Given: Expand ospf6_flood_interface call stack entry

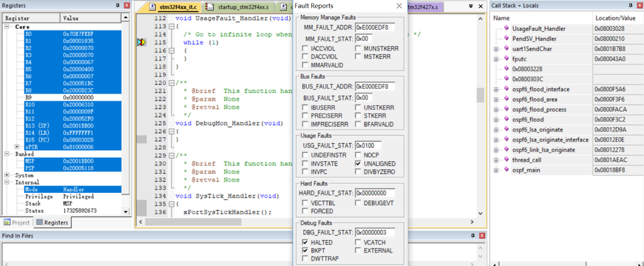Looking at the screenshot, I should [x=496, y=89].
